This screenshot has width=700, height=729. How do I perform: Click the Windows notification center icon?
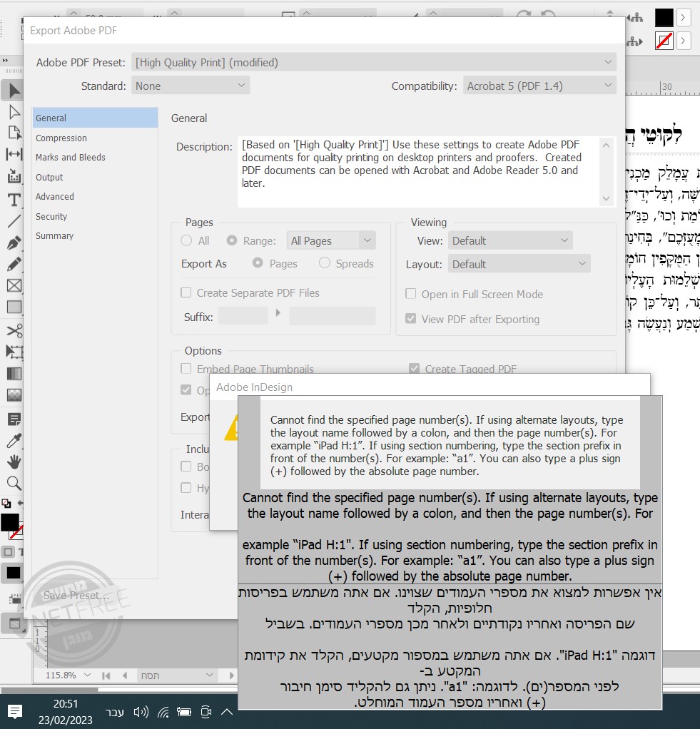click(15, 711)
